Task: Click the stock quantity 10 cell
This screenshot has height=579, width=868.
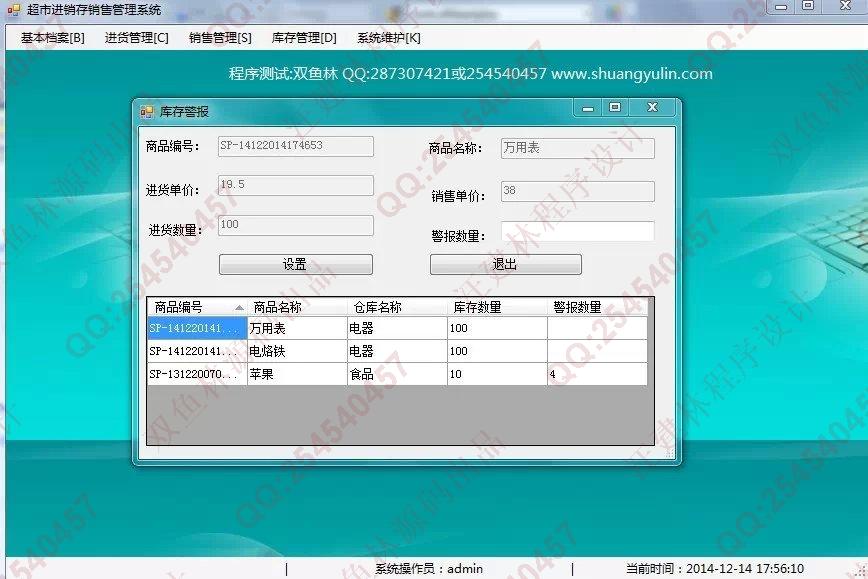Action: 497,374
